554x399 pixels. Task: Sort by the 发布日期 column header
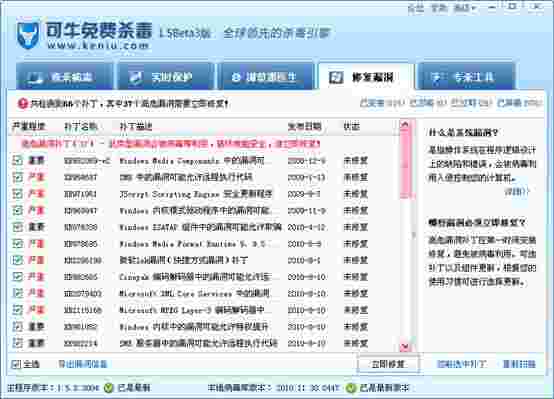point(304,127)
